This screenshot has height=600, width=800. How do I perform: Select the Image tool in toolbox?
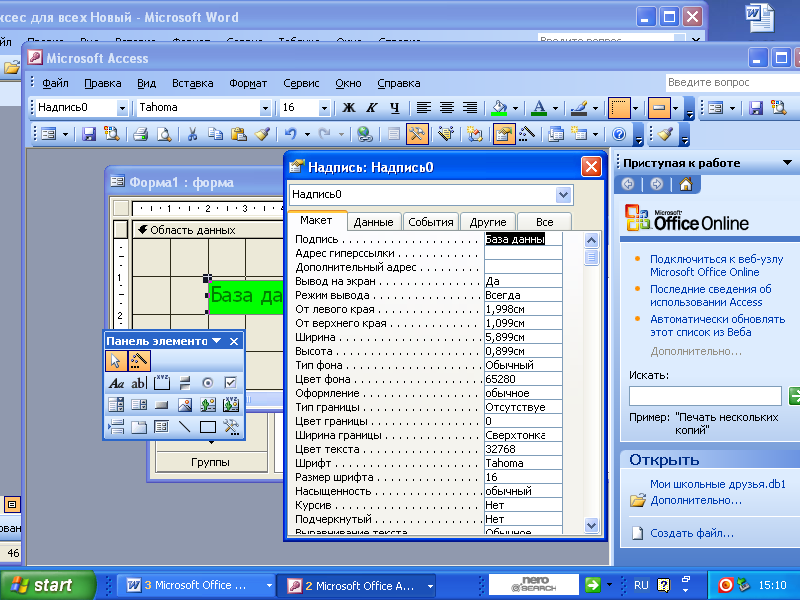pos(185,405)
